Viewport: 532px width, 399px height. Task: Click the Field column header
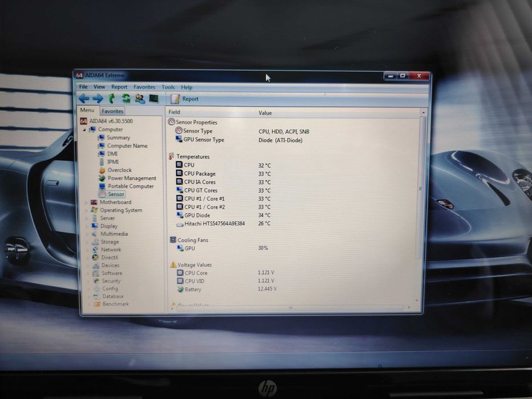[x=211, y=112]
